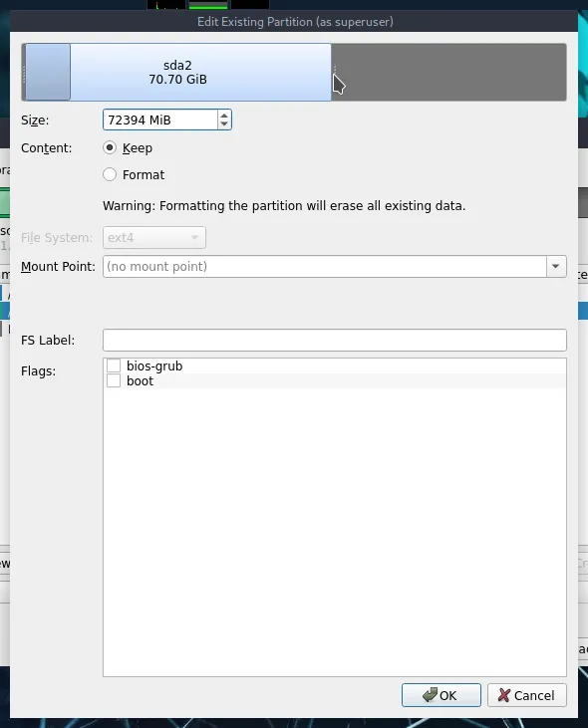Click the gray unallocated space area
588x728 pixels.
448,72
